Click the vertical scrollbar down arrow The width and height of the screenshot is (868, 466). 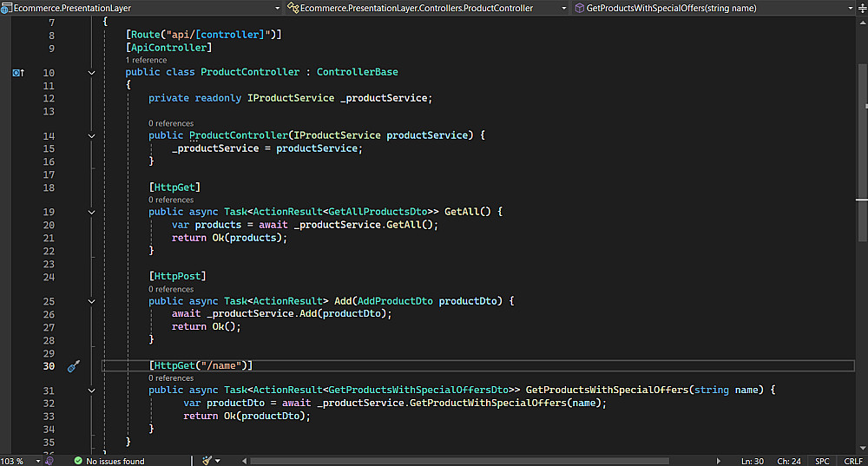863,449
